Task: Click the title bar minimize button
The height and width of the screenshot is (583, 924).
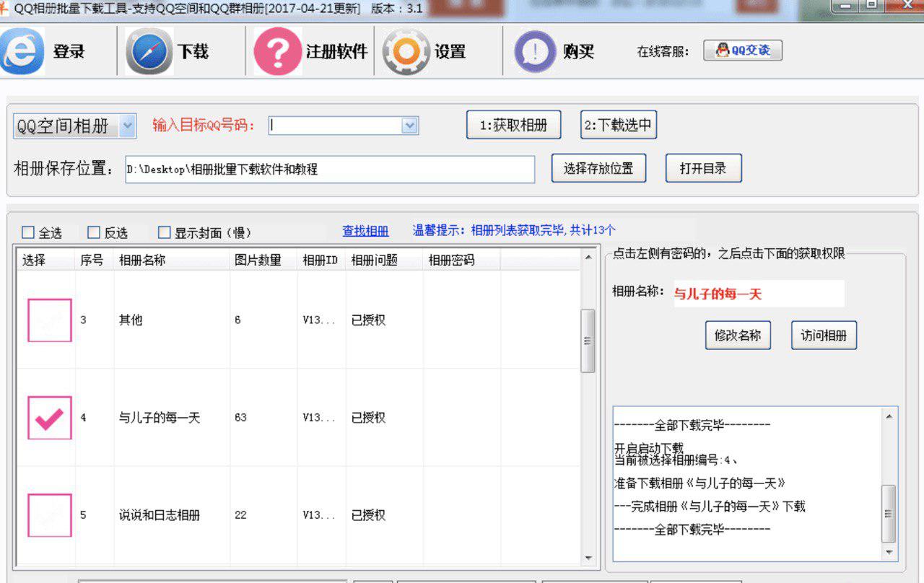Action: point(847,4)
